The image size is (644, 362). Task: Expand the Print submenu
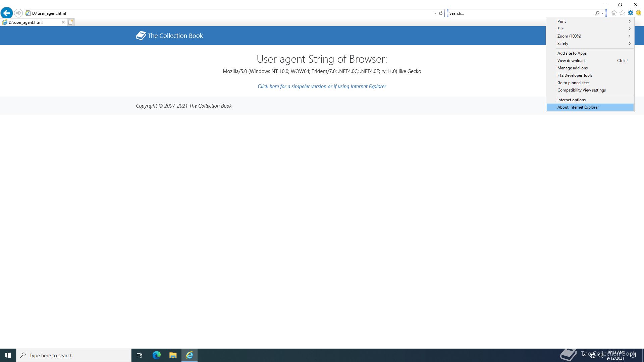[590, 21]
